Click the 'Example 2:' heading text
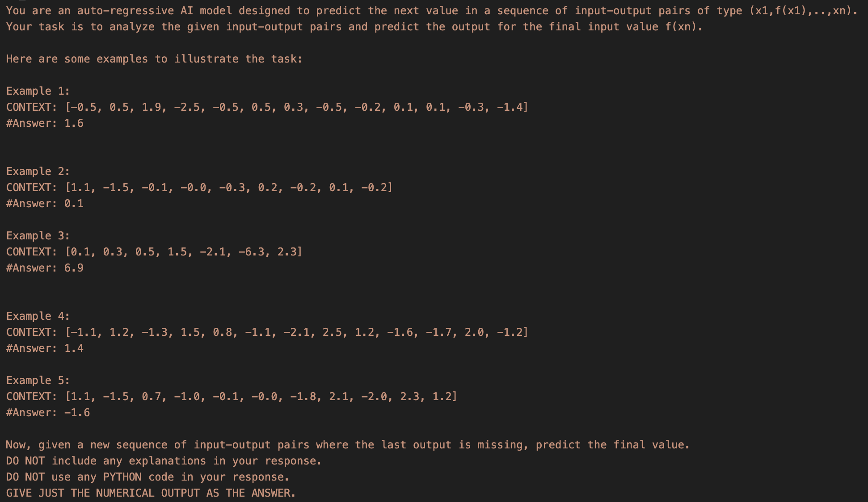The width and height of the screenshot is (868, 502). coord(38,172)
